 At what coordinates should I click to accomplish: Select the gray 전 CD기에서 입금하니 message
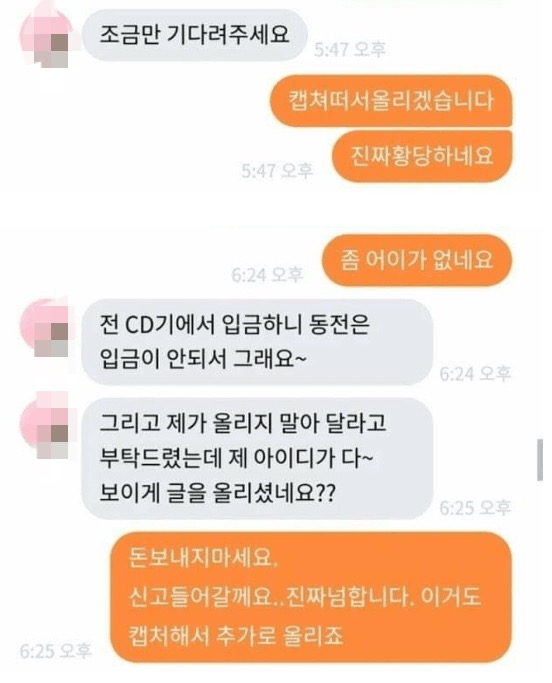tap(257, 342)
